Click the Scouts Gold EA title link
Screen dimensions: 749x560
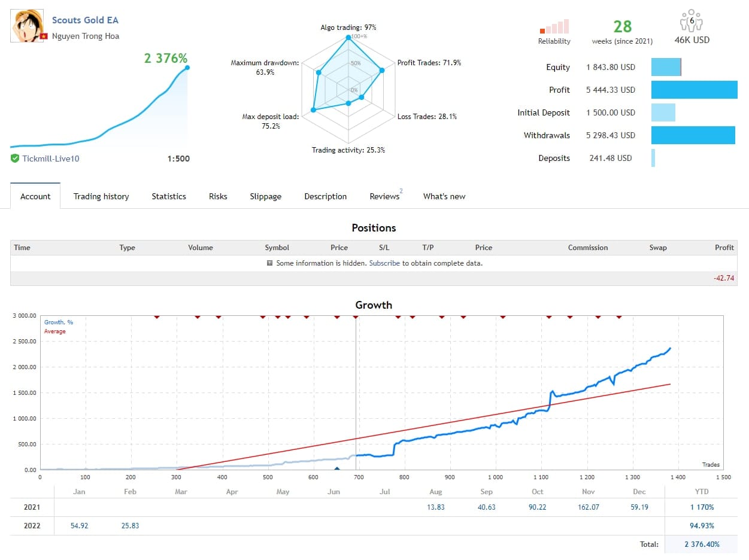tap(85, 20)
